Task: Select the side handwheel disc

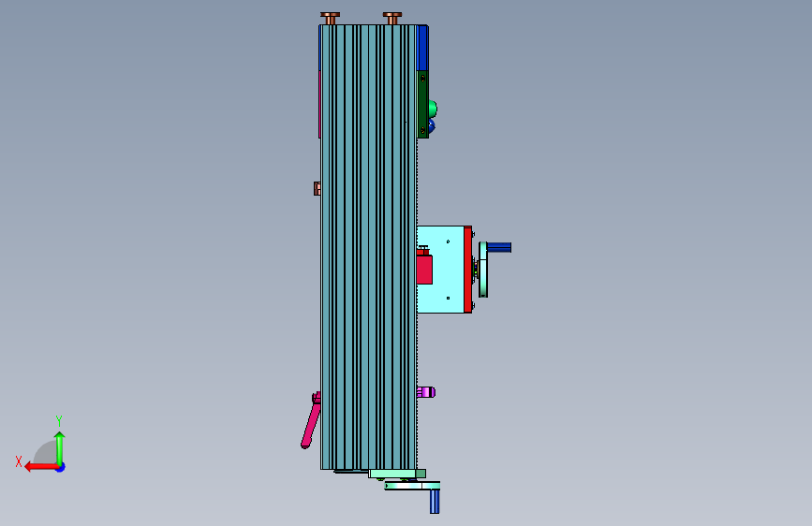Action: click(x=483, y=270)
